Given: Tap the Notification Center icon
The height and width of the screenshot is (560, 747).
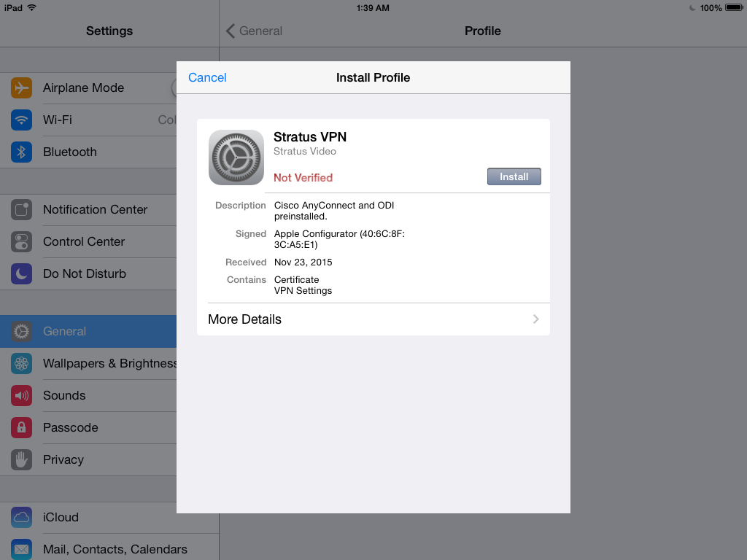Looking at the screenshot, I should coord(21,209).
